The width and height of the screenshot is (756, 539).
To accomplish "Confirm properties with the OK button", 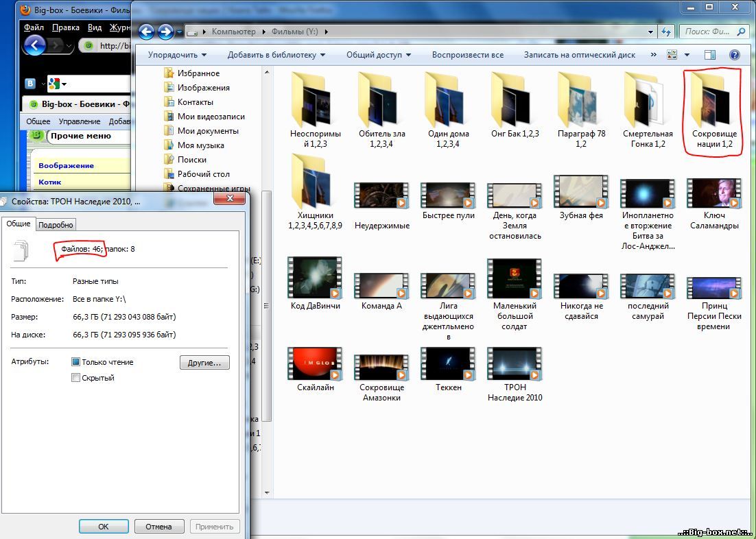I will click(x=104, y=527).
